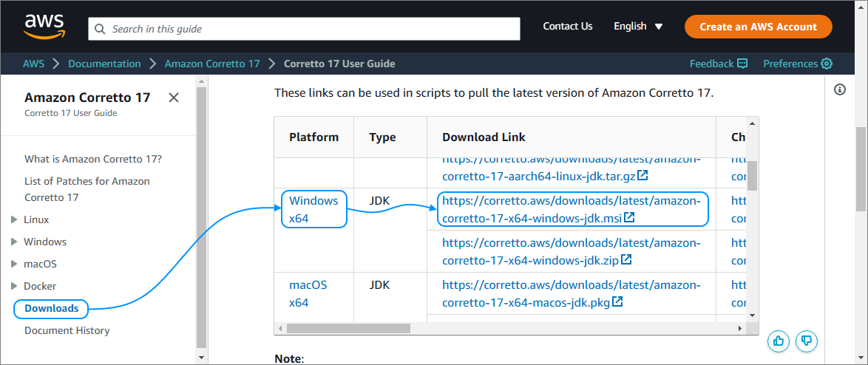
Task: Click the AWS logo
Action: (x=44, y=27)
